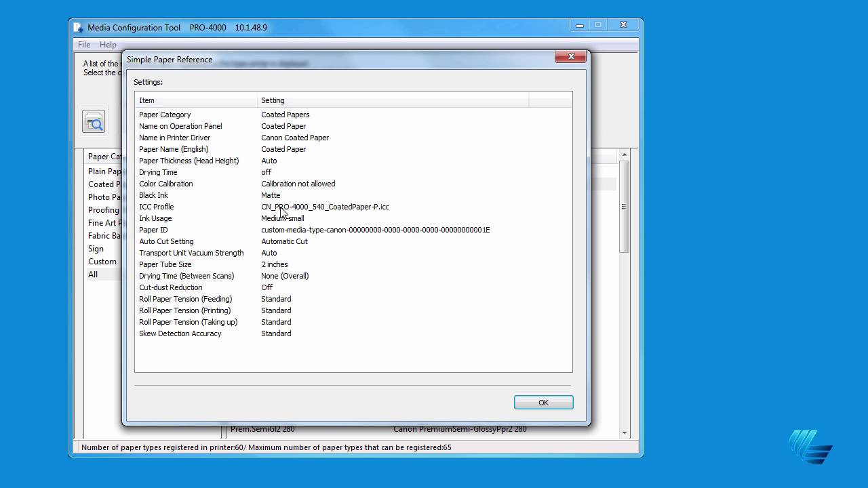
Task: Click the custom-media-type-canon Paper ID value
Action: 376,230
